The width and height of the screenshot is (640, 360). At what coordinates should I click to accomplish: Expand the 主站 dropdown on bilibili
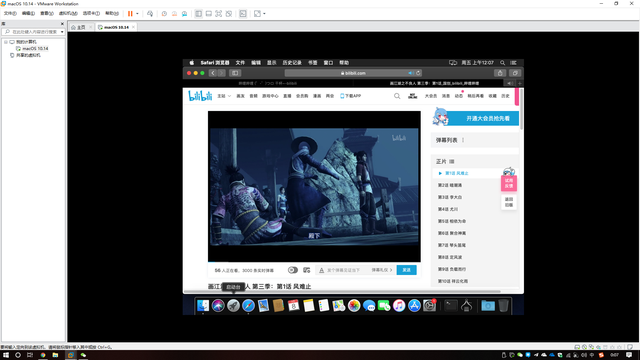pyautogui.click(x=224, y=96)
